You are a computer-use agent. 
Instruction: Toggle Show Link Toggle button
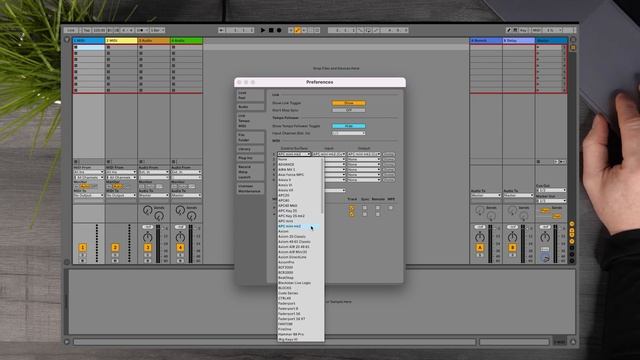click(349, 103)
